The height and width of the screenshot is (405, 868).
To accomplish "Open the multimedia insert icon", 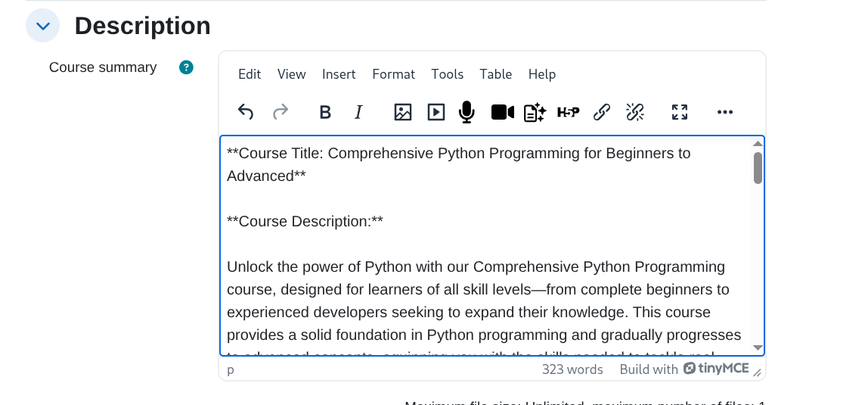I will pos(436,112).
